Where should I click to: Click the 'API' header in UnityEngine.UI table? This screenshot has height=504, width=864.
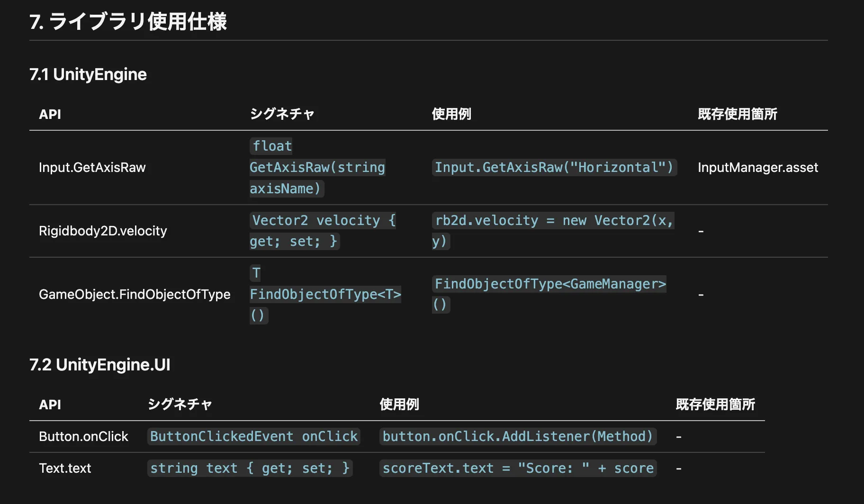pos(50,405)
